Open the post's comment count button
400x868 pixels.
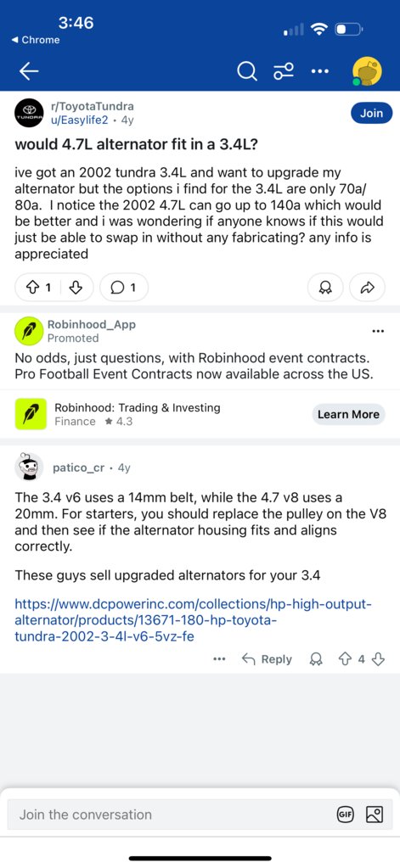pos(124,288)
